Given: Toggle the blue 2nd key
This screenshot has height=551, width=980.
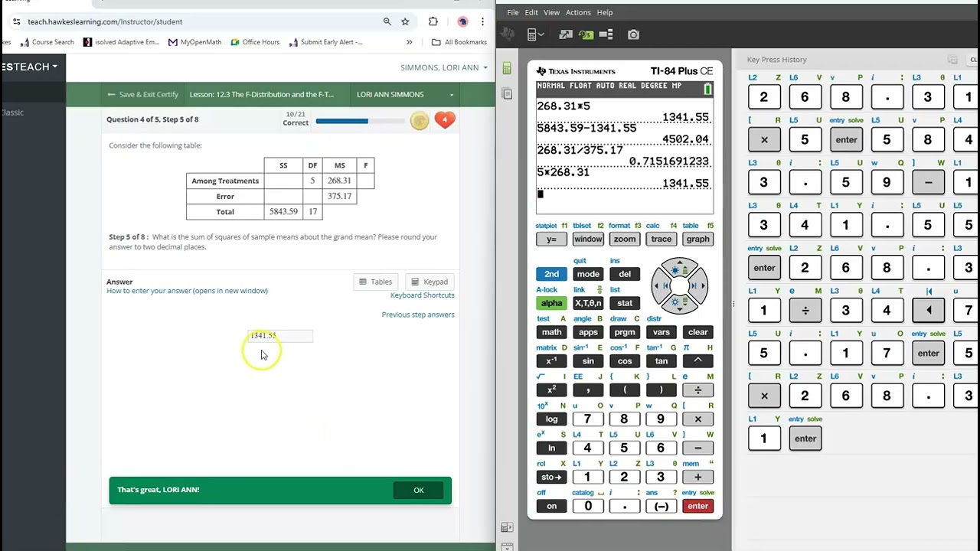Looking at the screenshot, I should tap(551, 274).
